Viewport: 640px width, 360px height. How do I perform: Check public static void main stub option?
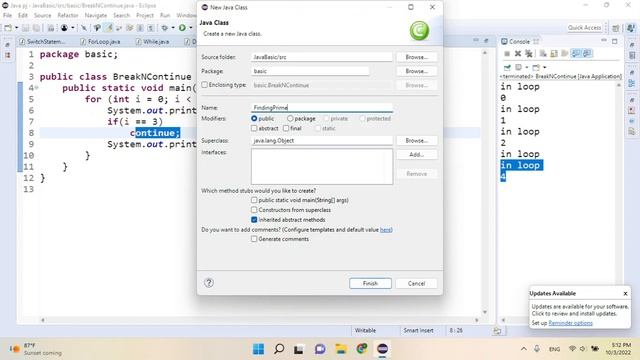click(x=254, y=200)
